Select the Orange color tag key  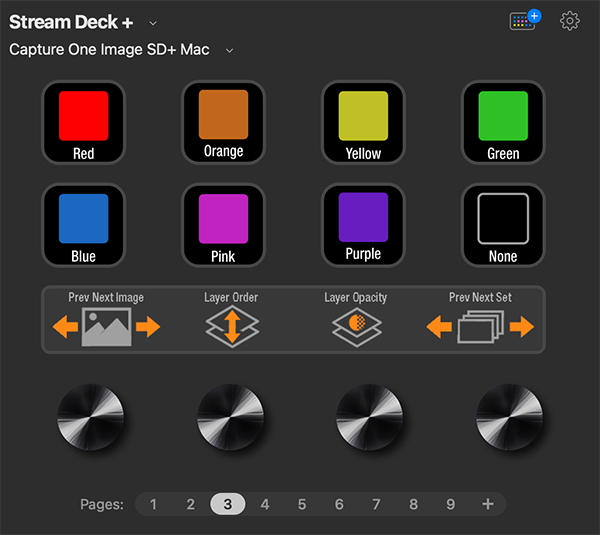pos(223,122)
